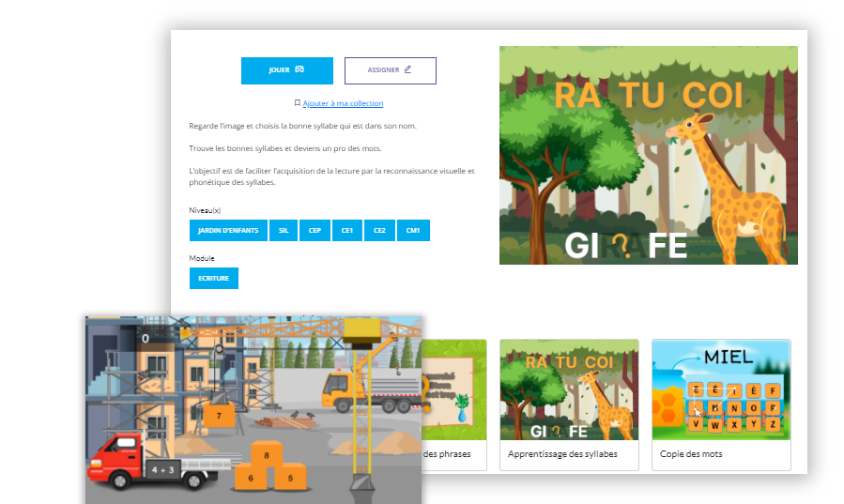Click the bookmark icon beside Ajouter à ma collection
Screen dimensions: 844x504
(x=297, y=103)
